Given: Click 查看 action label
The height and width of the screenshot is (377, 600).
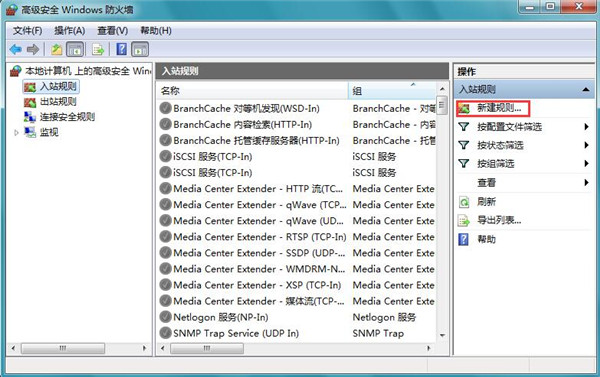Looking at the screenshot, I should (486, 183).
